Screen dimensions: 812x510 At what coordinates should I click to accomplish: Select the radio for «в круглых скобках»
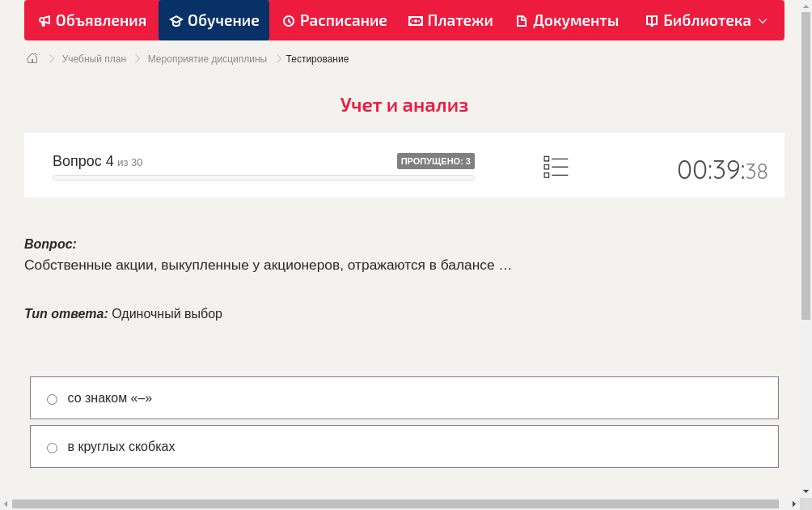(x=52, y=447)
